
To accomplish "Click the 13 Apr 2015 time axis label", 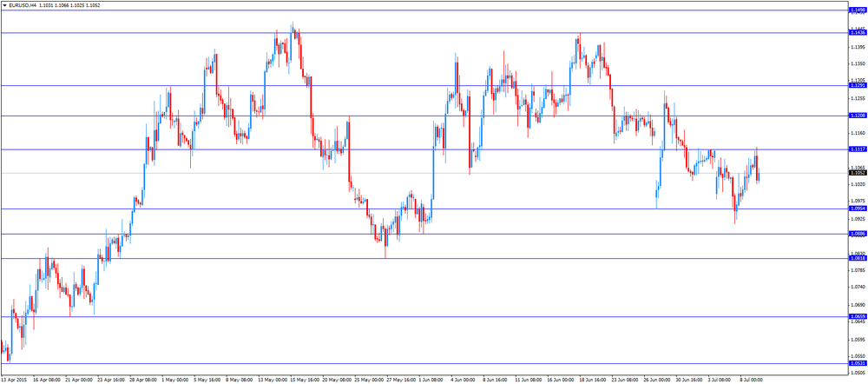I will [x=13, y=381].
